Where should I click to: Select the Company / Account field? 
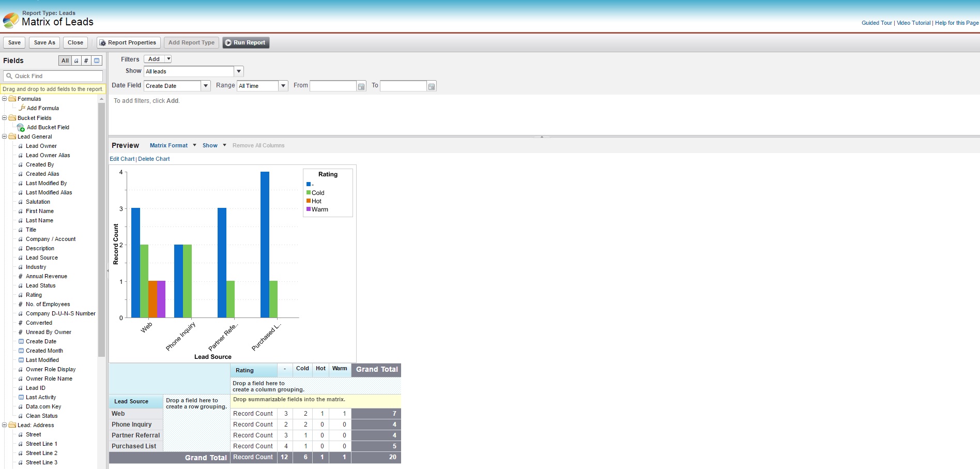(x=51, y=239)
